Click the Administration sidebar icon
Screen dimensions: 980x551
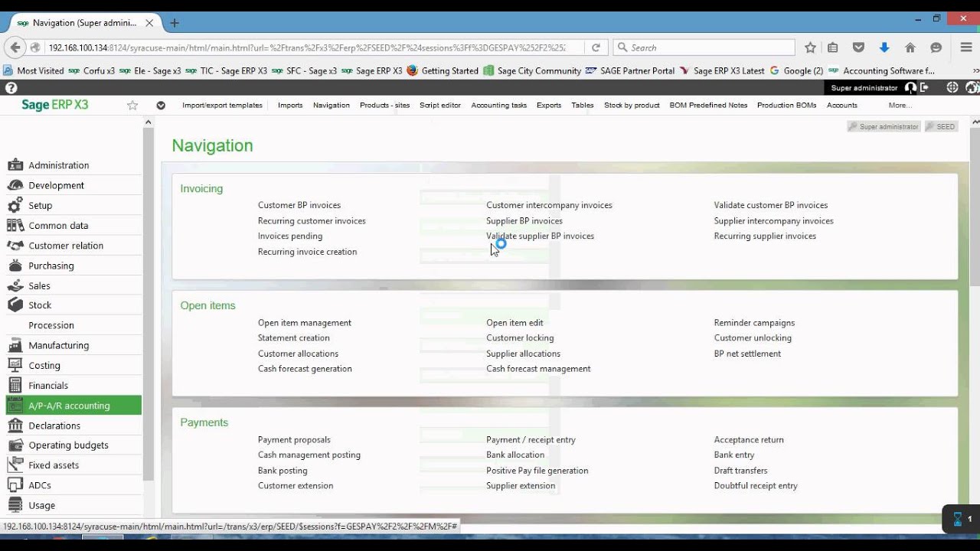[x=15, y=165]
